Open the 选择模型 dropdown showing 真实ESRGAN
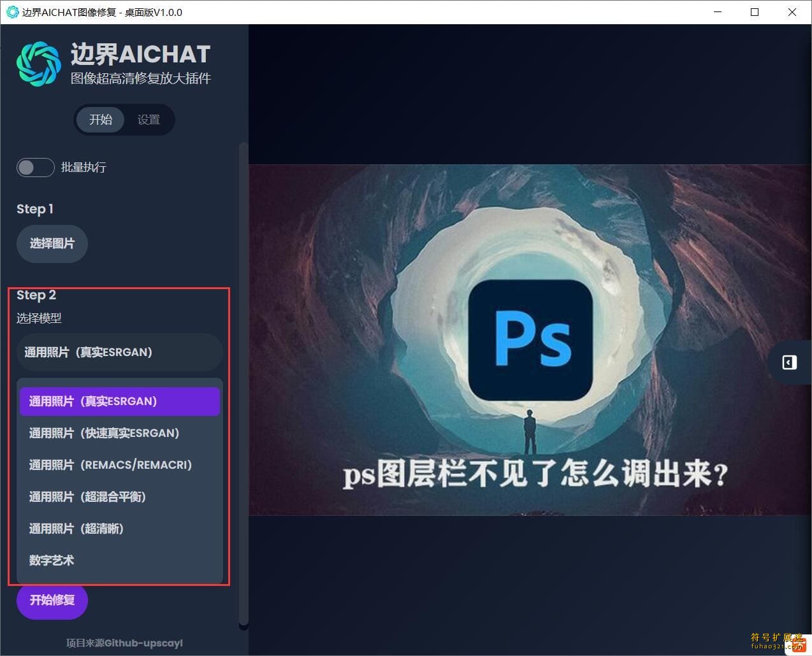 click(x=120, y=352)
